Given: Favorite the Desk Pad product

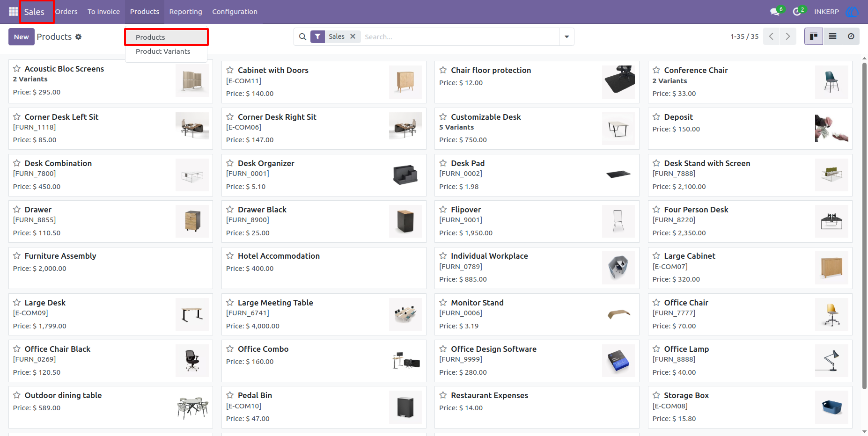Looking at the screenshot, I should click(x=443, y=163).
